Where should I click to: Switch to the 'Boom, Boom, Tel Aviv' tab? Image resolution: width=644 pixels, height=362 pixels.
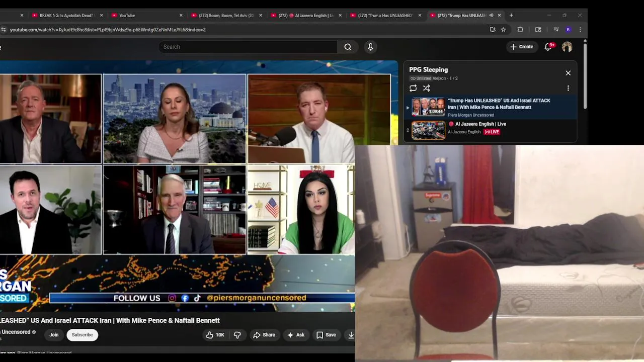(225, 15)
